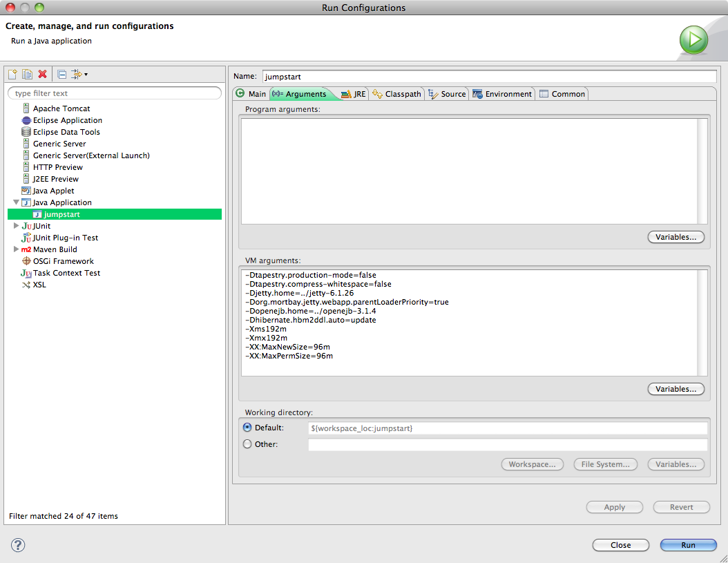Delete selected configuration with red X

point(42,74)
